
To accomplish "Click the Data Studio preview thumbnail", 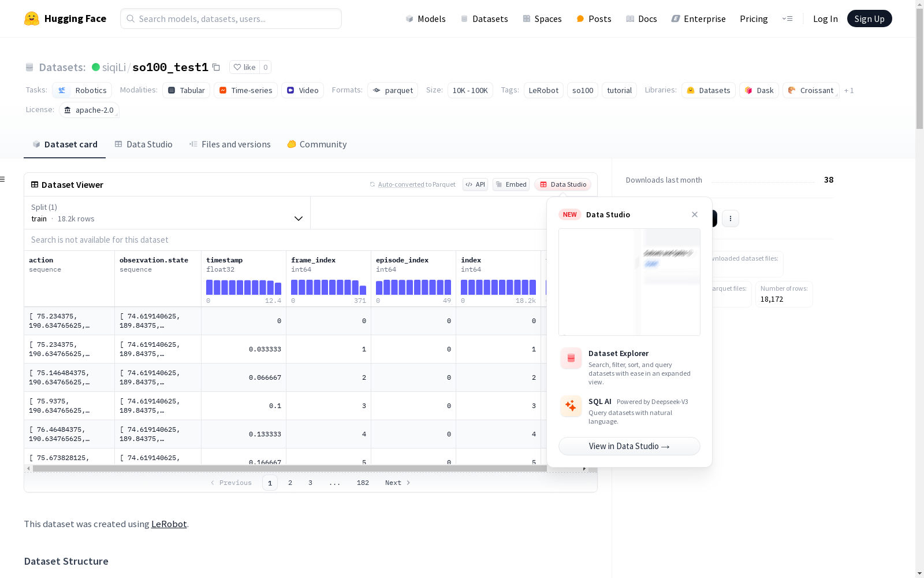I will [x=629, y=282].
